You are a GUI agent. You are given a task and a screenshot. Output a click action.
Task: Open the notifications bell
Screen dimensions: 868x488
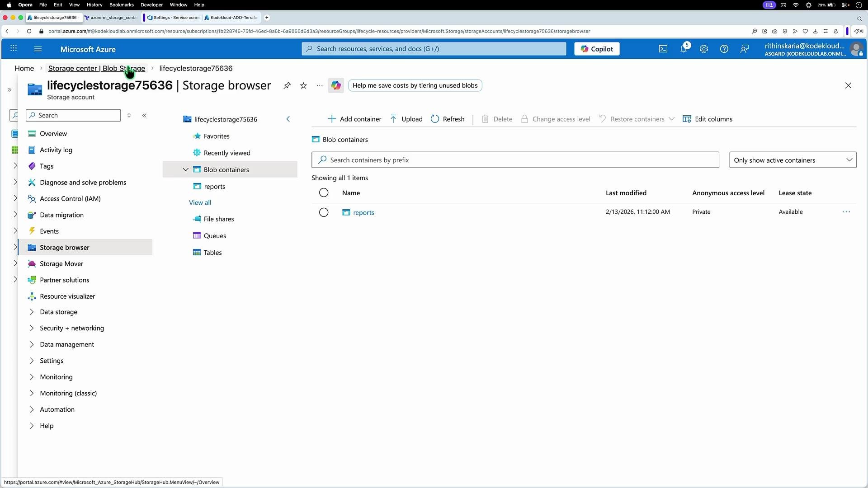click(684, 49)
